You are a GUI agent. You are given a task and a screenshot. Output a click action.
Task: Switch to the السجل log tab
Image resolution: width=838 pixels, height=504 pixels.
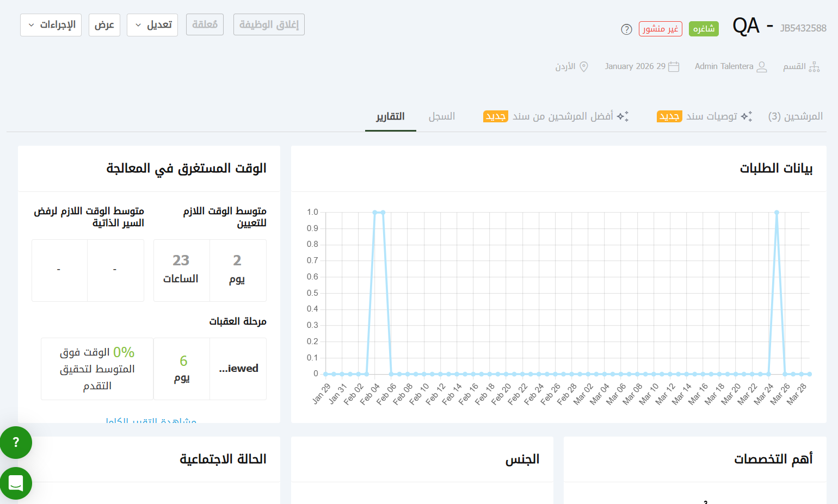point(441,116)
